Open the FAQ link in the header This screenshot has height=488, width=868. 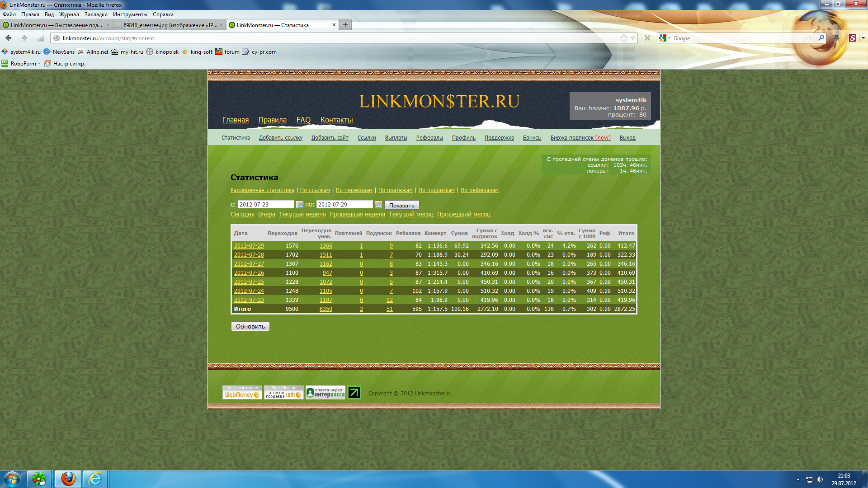pyautogui.click(x=303, y=120)
